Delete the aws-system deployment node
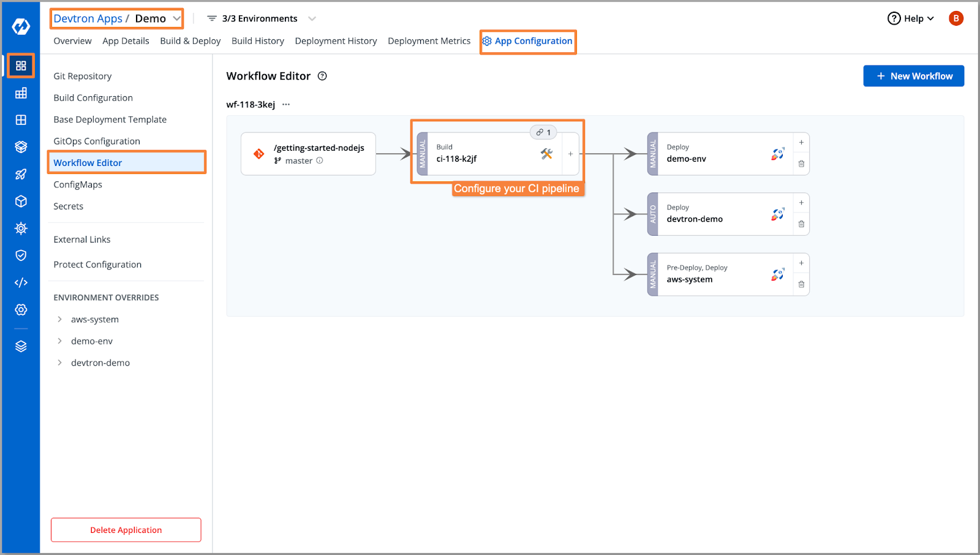 801,284
